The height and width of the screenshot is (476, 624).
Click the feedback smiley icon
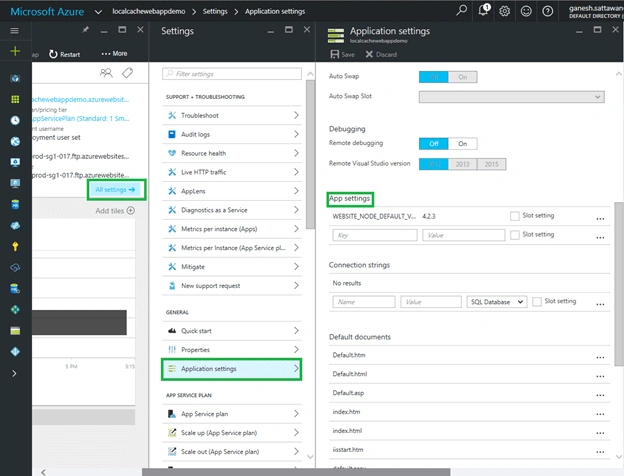(526, 11)
